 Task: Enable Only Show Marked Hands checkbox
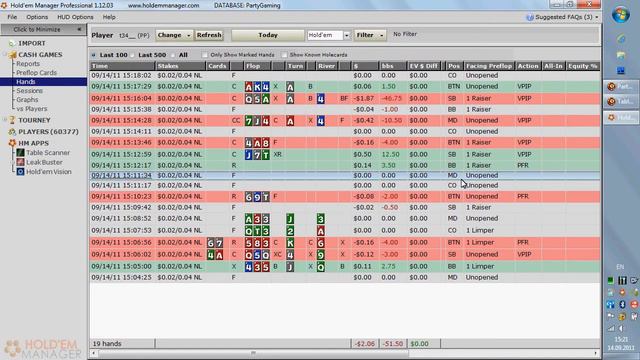[204, 55]
